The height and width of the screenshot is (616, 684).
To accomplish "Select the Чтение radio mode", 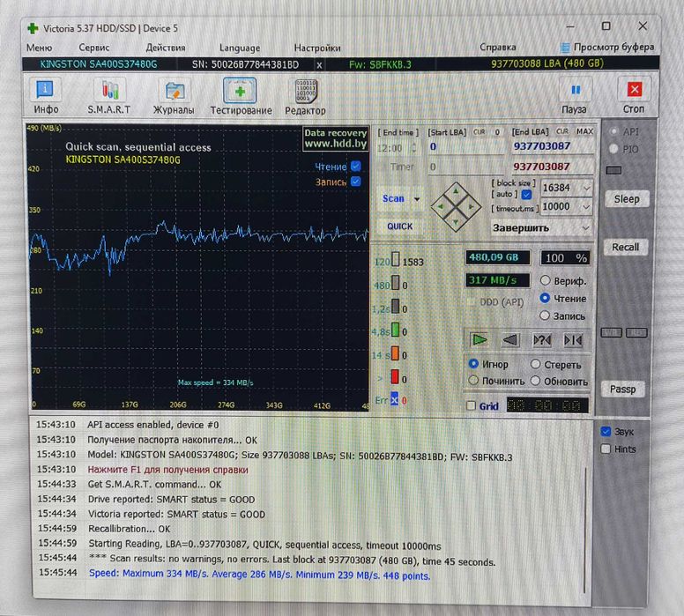I will click(x=545, y=298).
